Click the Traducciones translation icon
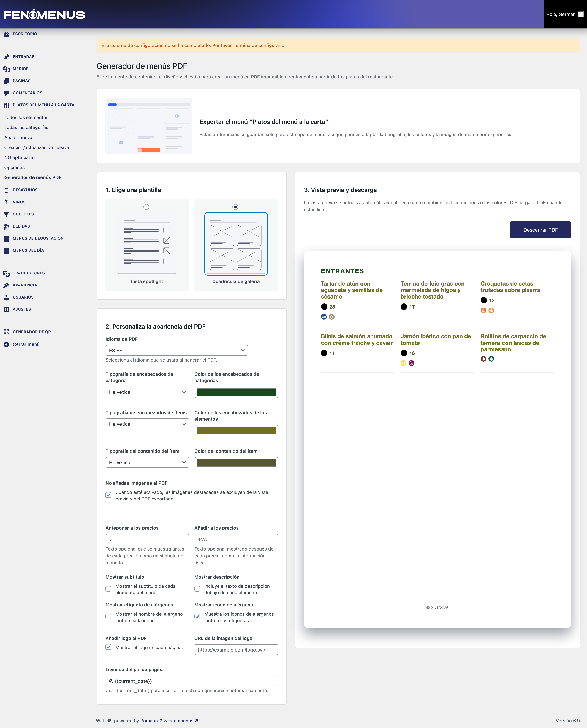The width and height of the screenshot is (587, 728). click(6, 273)
